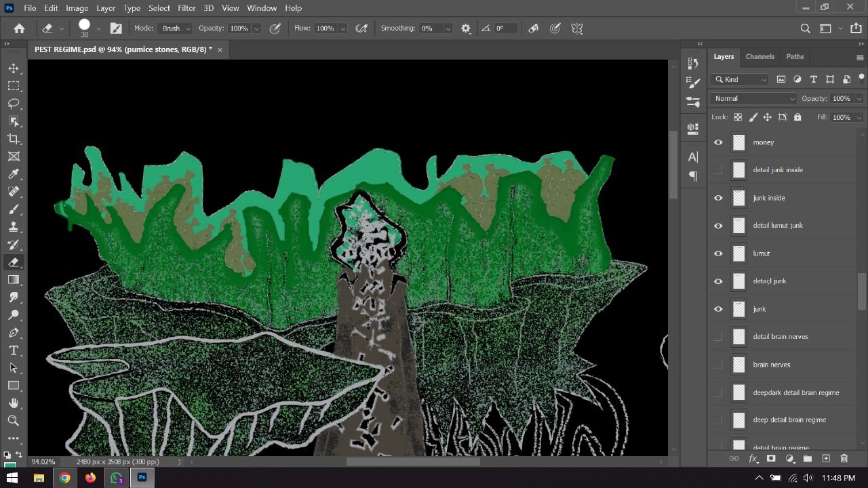Select the Rectangular Marquee tool
The width and height of the screenshot is (868, 488).
coord(14,86)
